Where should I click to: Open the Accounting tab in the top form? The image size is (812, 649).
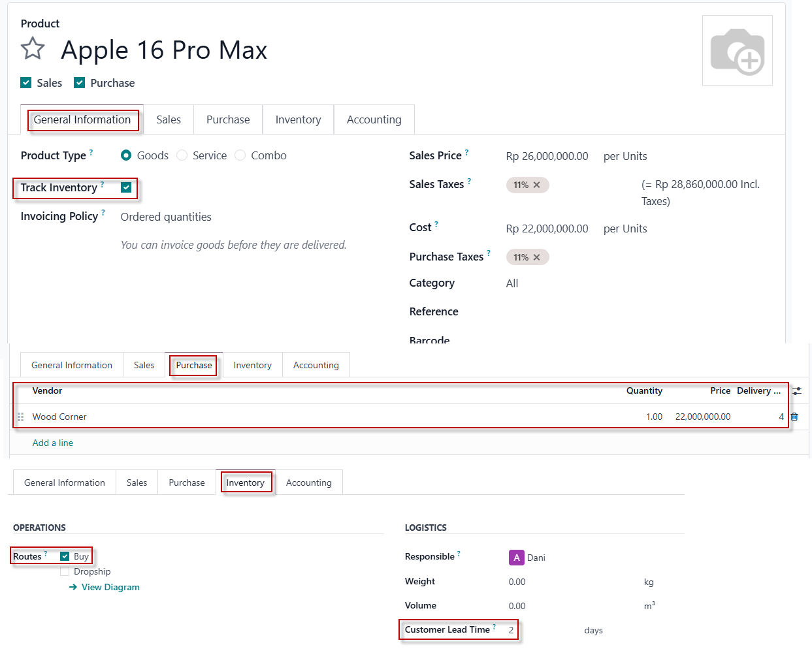[374, 119]
